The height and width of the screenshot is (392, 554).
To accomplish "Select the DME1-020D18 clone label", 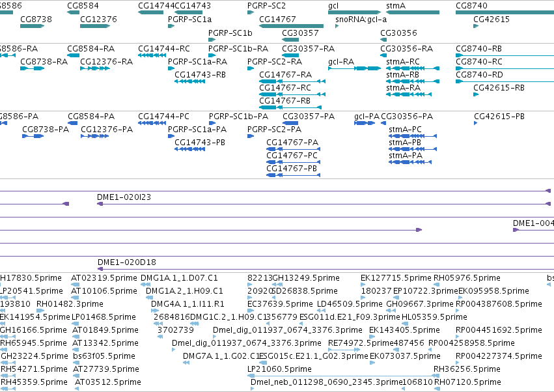I will (x=127, y=262).
